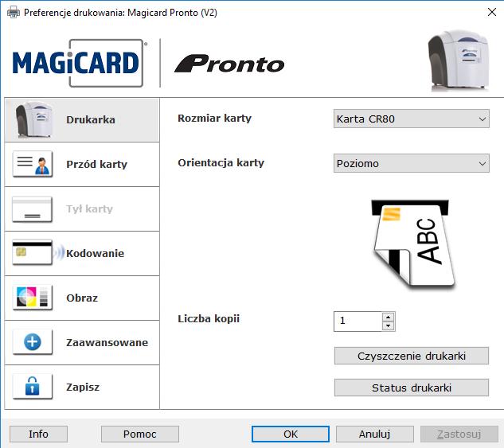Go to the Obraz tab

tap(82, 298)
